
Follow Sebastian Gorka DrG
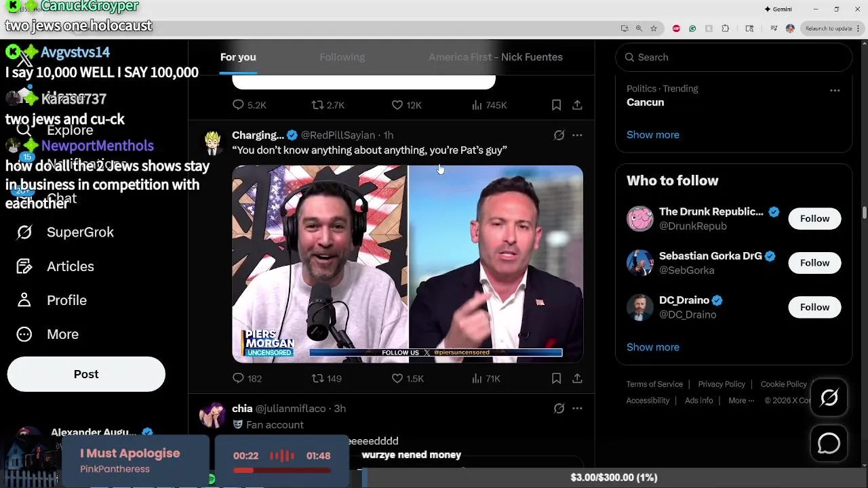pyautogui.click(x=814, y=263)
